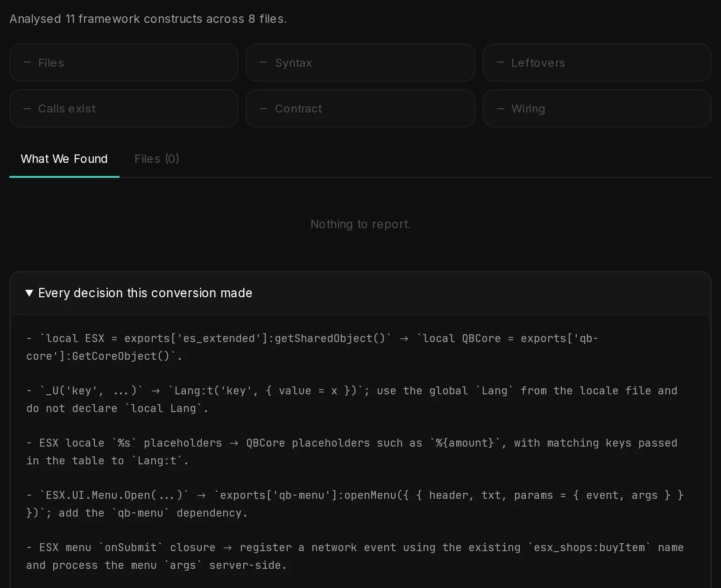Screen dimensions: 721x588
Task: Click the dash icon in the Files card
Action: click(x=27, y=63)
